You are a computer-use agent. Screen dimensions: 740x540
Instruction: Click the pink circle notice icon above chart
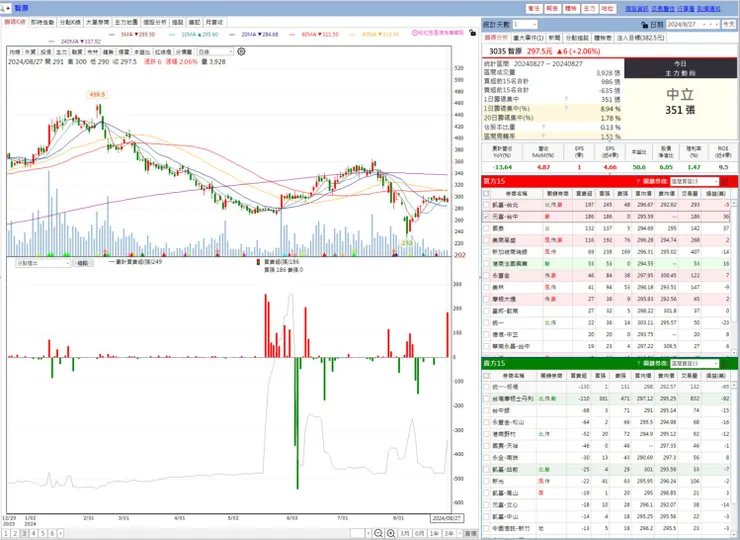[x=415, y=33]
